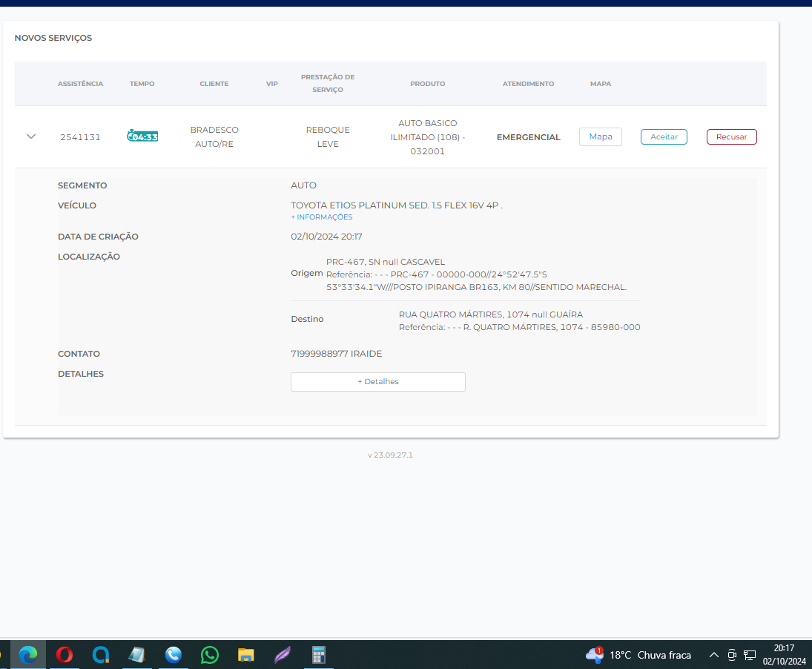Click the Tempo column header
This screenshot has height=669, width=812.
click(142, 84)
